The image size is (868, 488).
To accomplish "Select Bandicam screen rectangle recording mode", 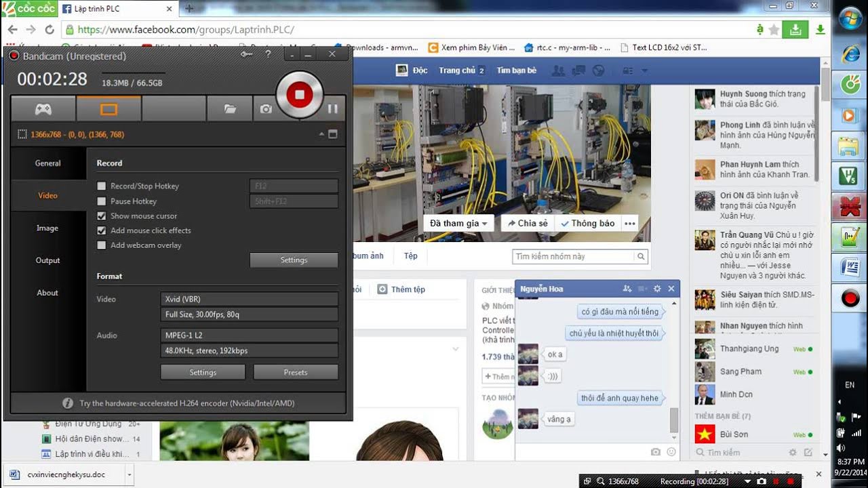I will (x=108, y=108).
